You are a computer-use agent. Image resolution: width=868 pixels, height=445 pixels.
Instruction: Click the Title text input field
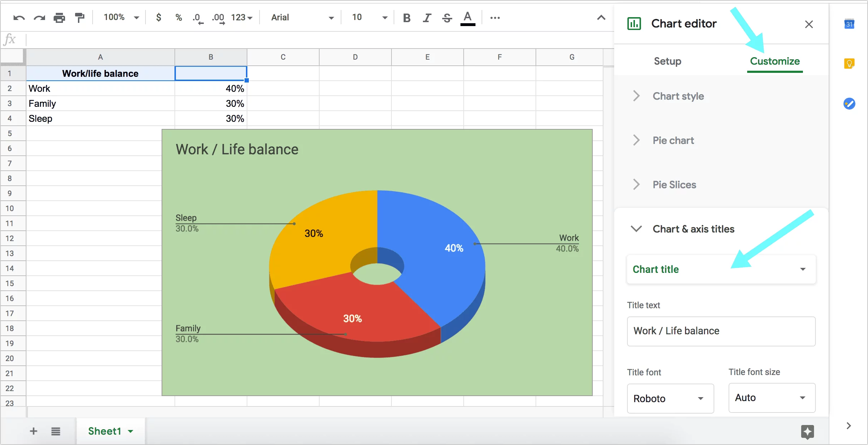tap(721, 331)
